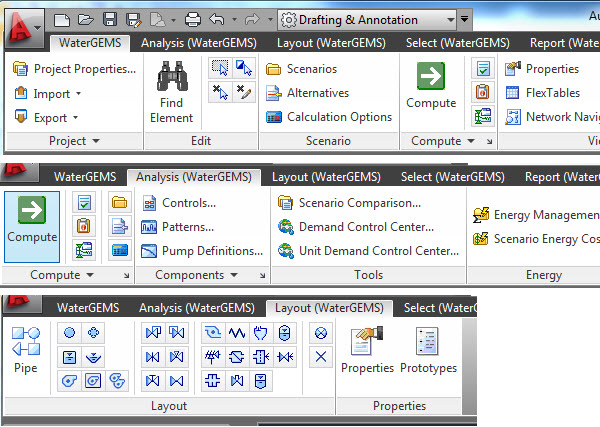Open Analysis (WaterGEMS) tab above the Layout panel

pyautogui.click(x=197, y=308)
